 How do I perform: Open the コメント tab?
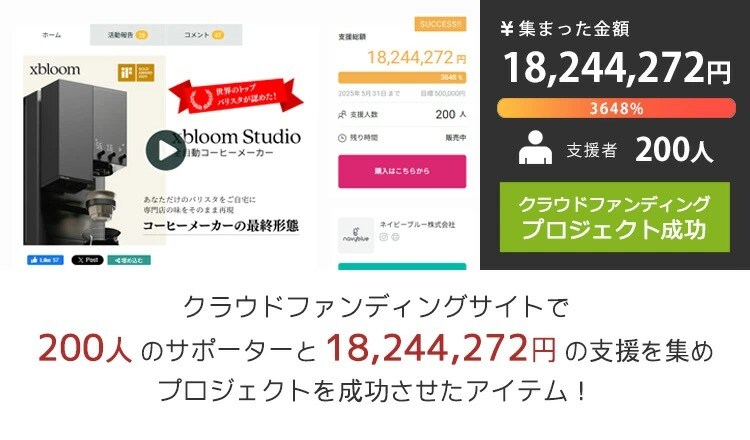[204, 35]
